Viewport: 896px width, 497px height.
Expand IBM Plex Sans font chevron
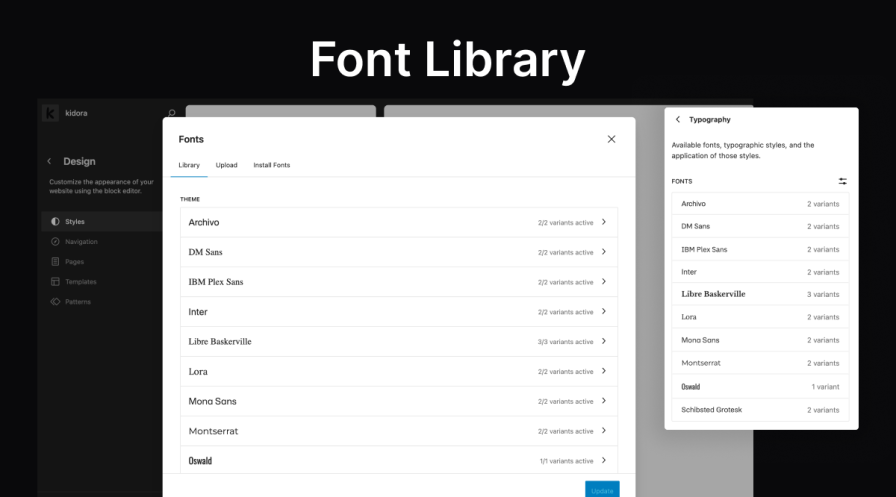pyautogui.click(x=604, y=282)
